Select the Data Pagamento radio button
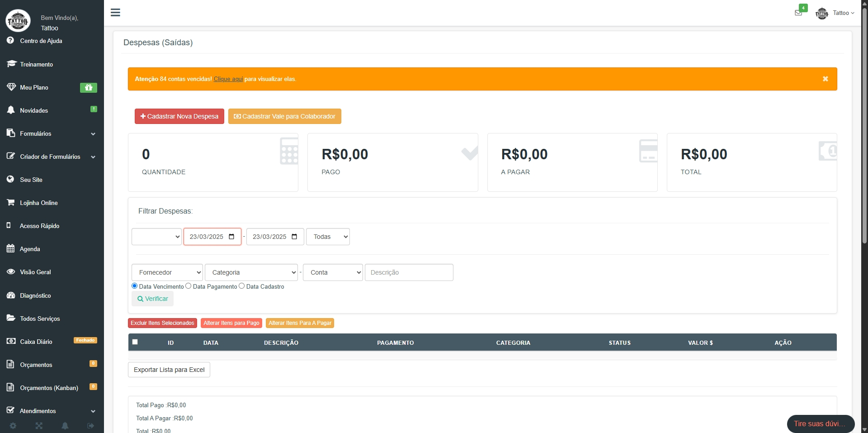Viewport: 868px width, 433px height. click(188, 286)
